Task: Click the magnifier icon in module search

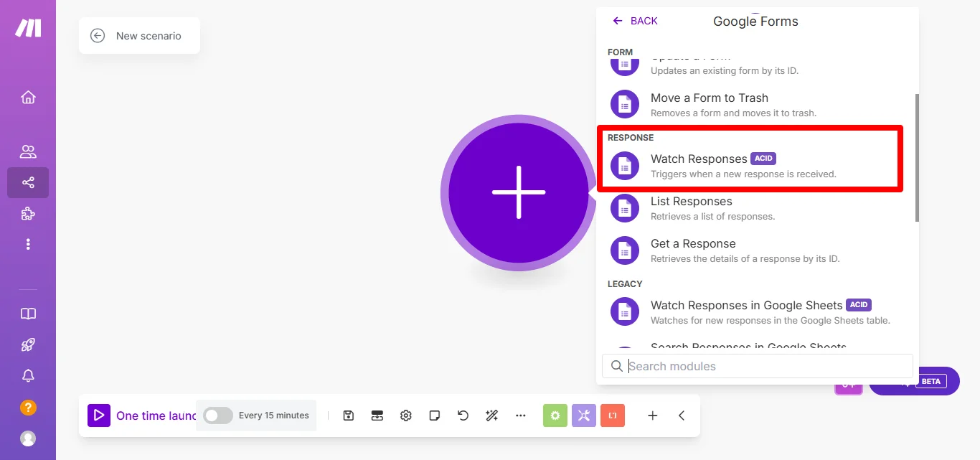Action: (x=617, y=366)
